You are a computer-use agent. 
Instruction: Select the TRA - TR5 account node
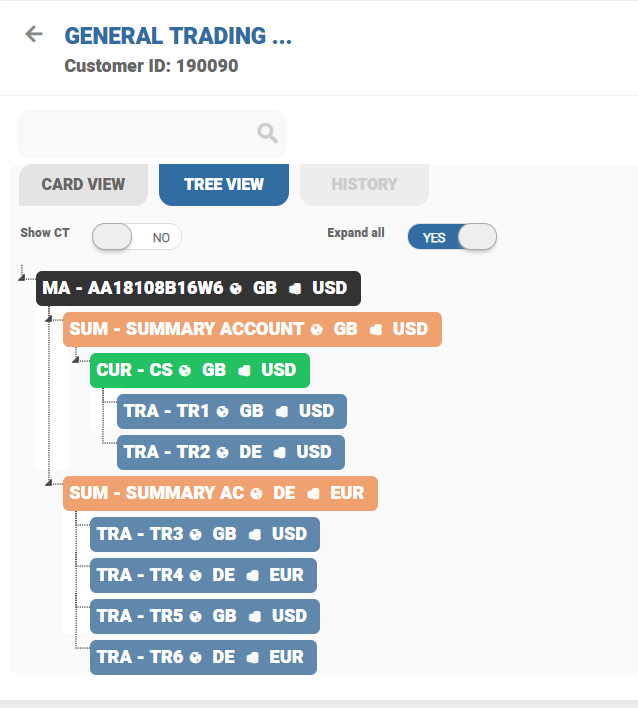pos(139,616)
